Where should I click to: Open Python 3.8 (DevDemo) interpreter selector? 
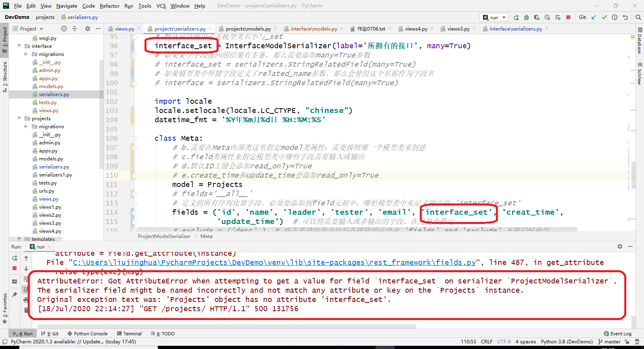567,342
